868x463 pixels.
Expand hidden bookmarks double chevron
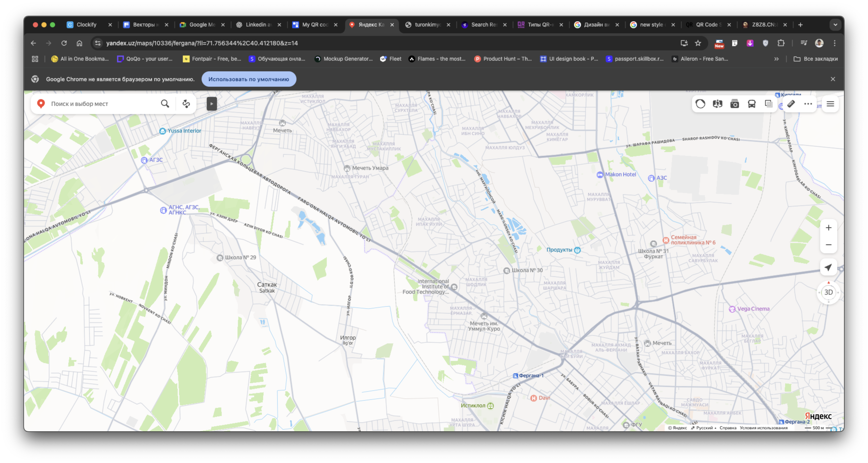click(x=776, y=59)
